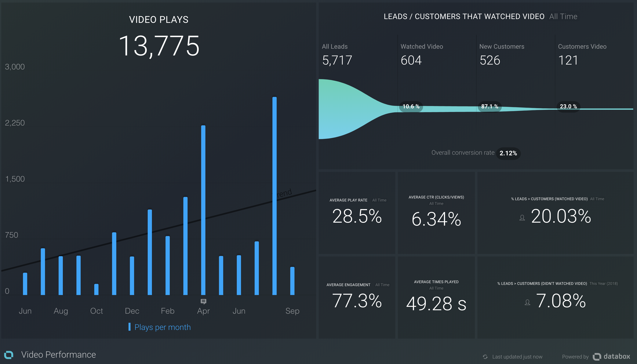Click the databox logo beside Powered by
637x364 pixels.
pyautogui.click(x=612, y=357)
